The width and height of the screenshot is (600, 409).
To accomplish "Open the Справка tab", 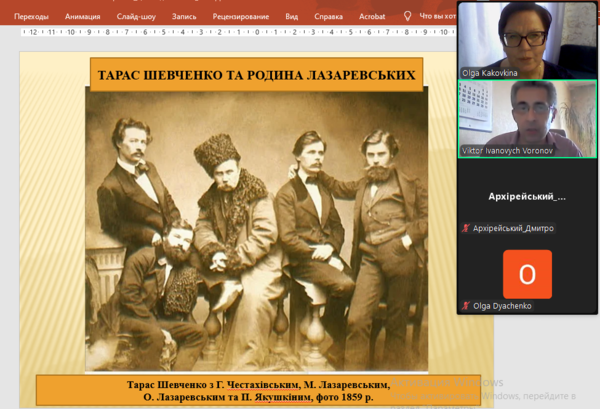I will pyautogui.click(x=328, y=16).
